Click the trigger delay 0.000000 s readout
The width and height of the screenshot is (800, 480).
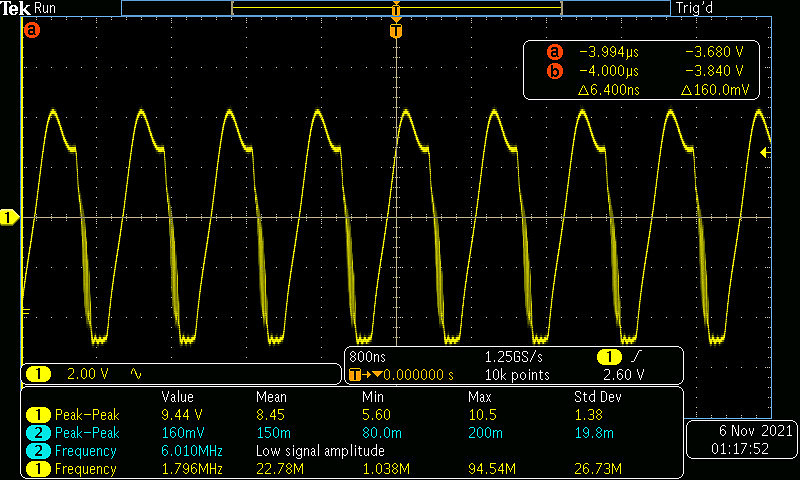pos(418,375)
